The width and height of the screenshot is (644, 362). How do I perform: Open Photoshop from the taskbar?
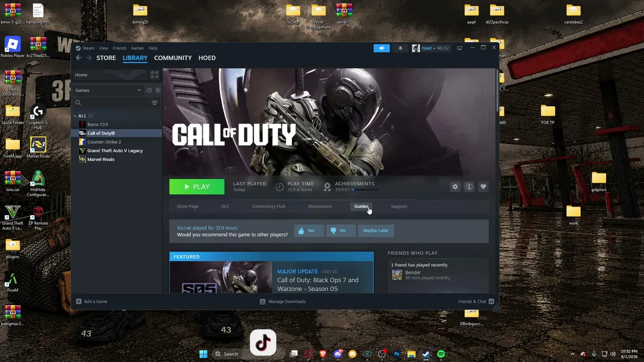396,354
